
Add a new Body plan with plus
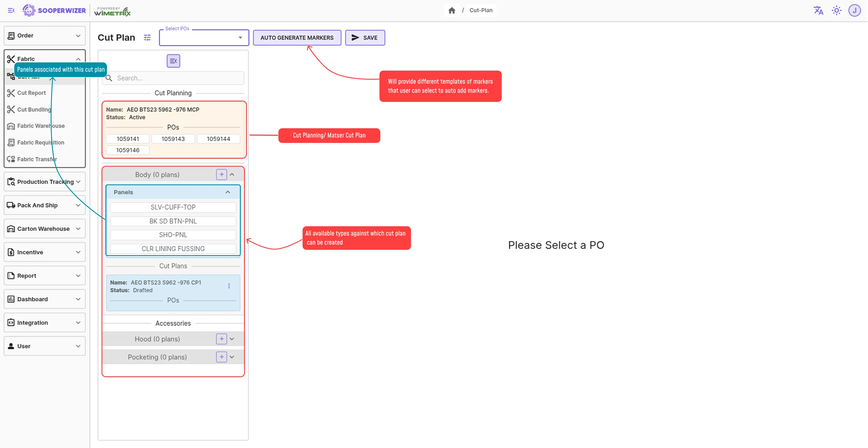[x=221, y=174]
